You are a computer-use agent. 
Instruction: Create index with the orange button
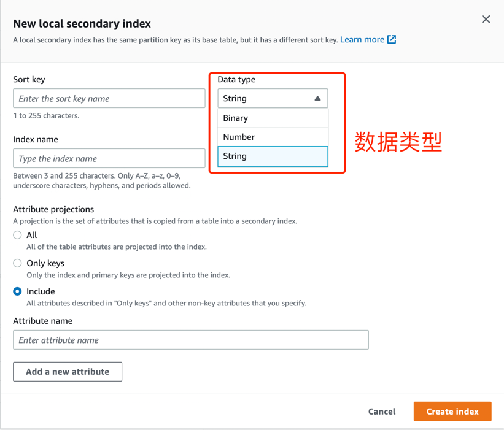click(452, 412)
